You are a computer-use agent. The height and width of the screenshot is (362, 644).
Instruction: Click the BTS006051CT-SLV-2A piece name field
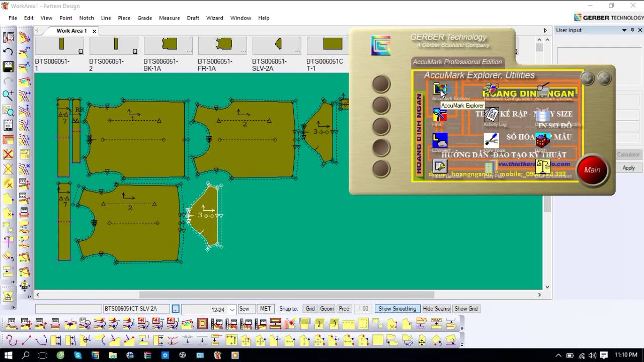136,309
